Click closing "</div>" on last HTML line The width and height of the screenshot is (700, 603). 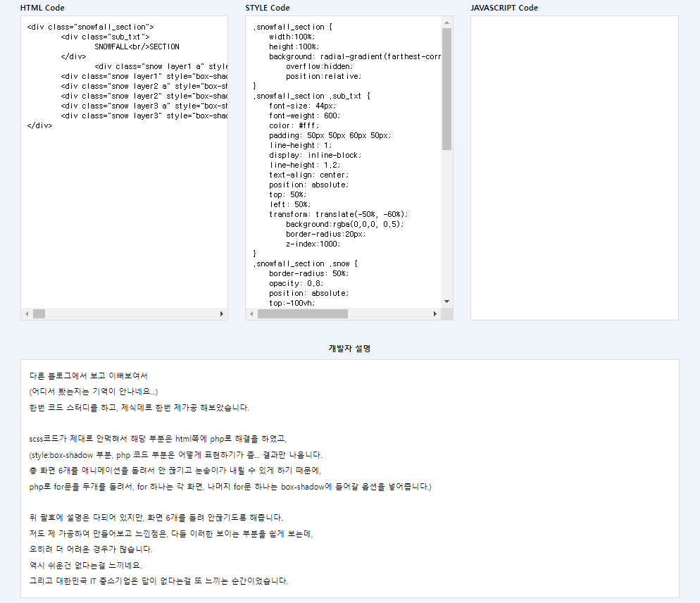pyautogui.click(x=39, y=125)
